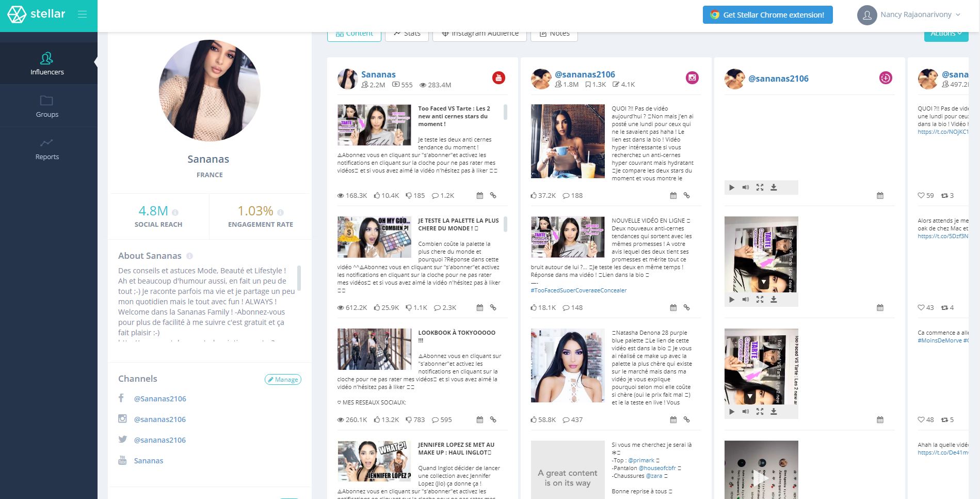The image size is (980, 499).
Task: Click Get Stellar Chrome extension button
Action: point(768,15)
